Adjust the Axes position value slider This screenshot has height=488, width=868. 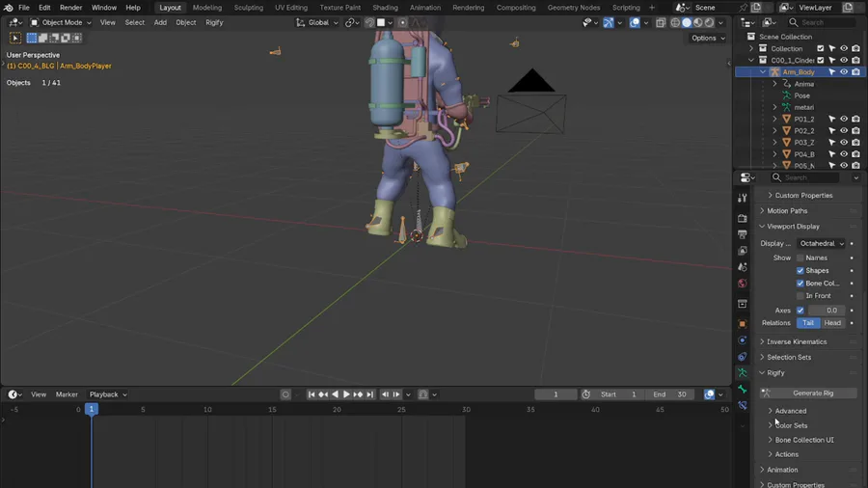click(827, 311)
